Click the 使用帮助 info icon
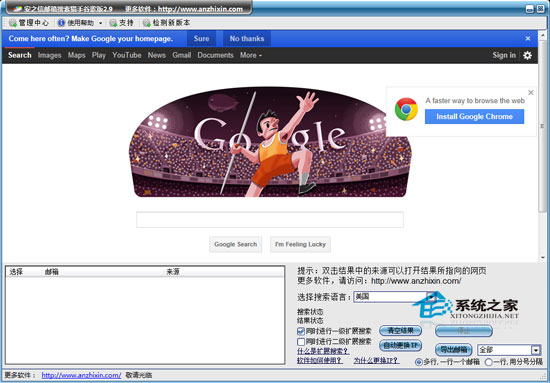 tap(61, 23)
